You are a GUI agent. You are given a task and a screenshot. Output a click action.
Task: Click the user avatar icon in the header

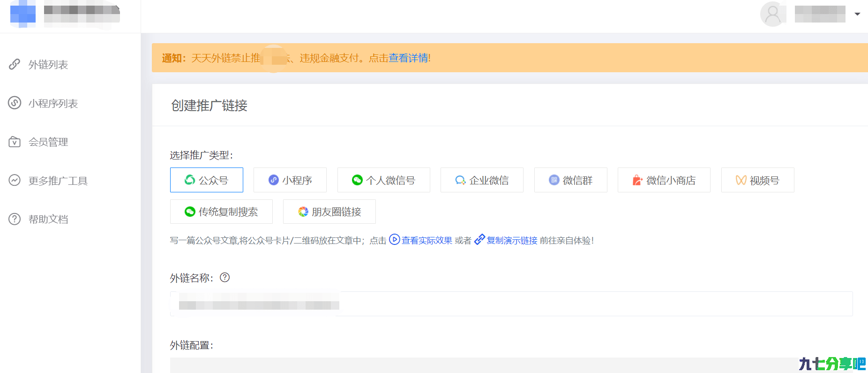coord(772,14)
